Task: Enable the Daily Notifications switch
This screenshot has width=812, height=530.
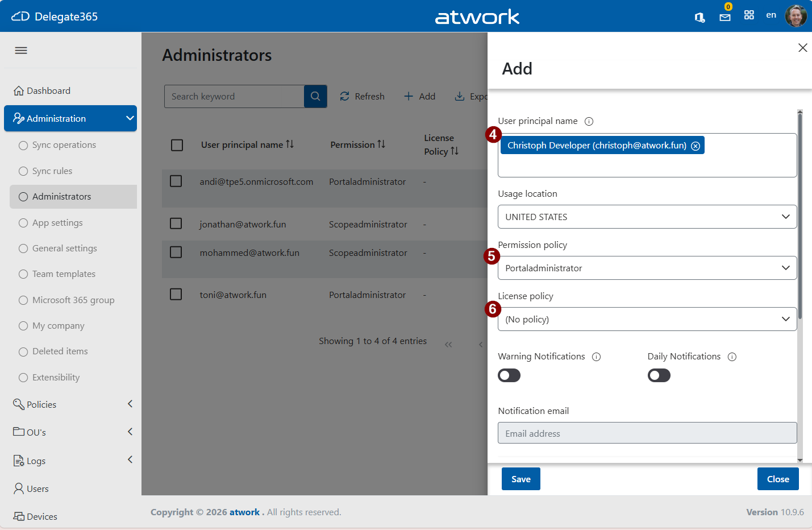Action: pos(659,375)
